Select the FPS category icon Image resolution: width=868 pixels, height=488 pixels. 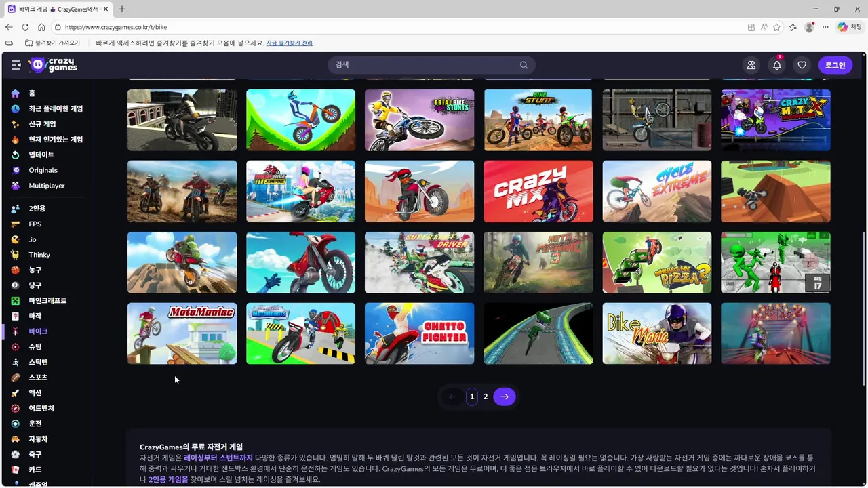(16, 224)
